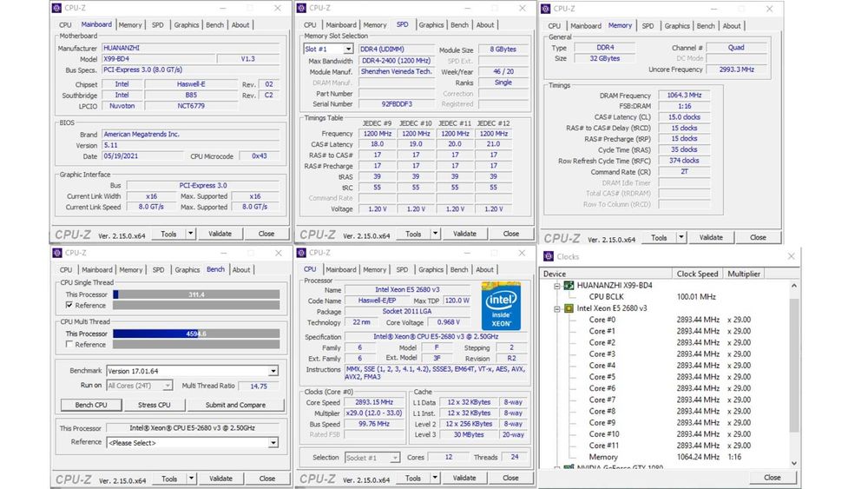Open the About tab in the Bench window

coord(240,270)
